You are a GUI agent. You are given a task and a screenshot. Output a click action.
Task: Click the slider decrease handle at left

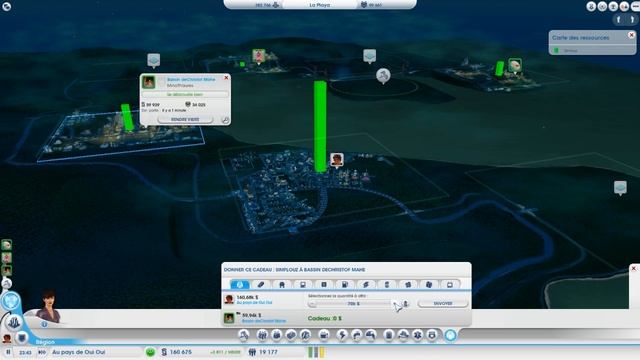tap(312, 304)
